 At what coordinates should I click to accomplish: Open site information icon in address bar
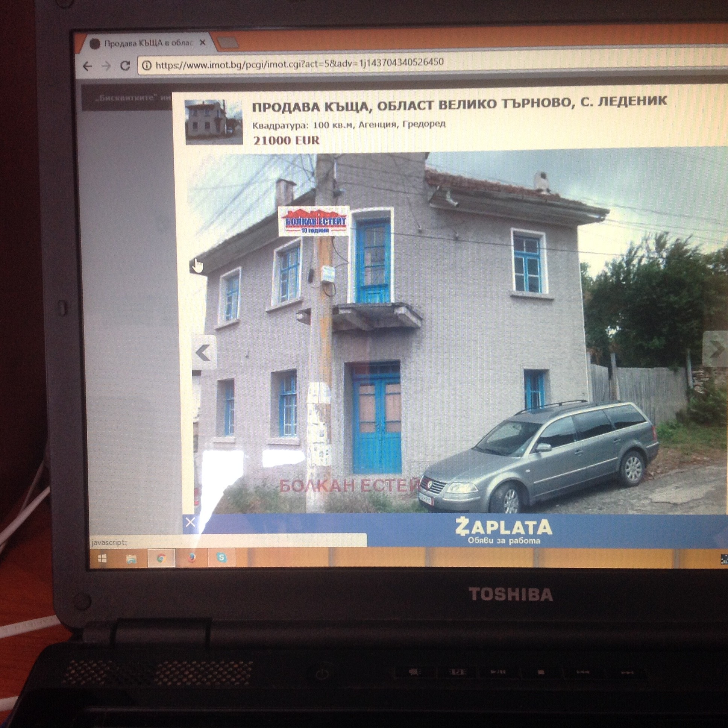(147, 65)
